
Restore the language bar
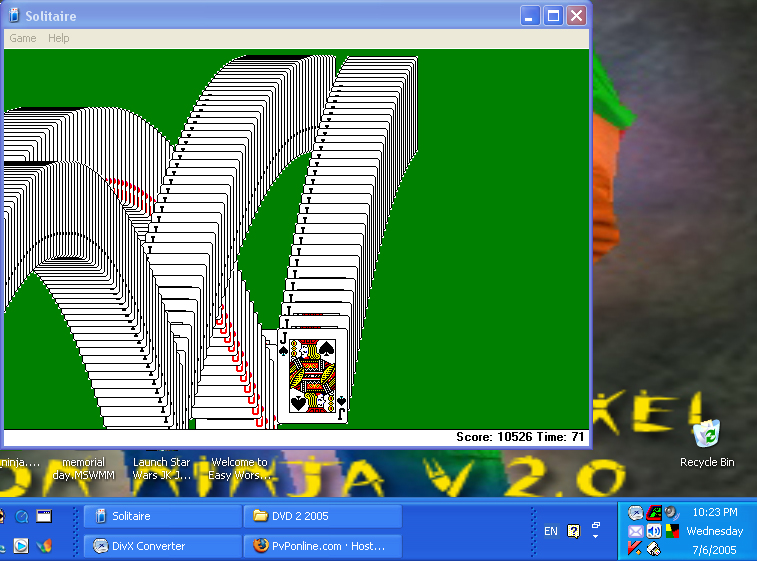click(596, 524)
